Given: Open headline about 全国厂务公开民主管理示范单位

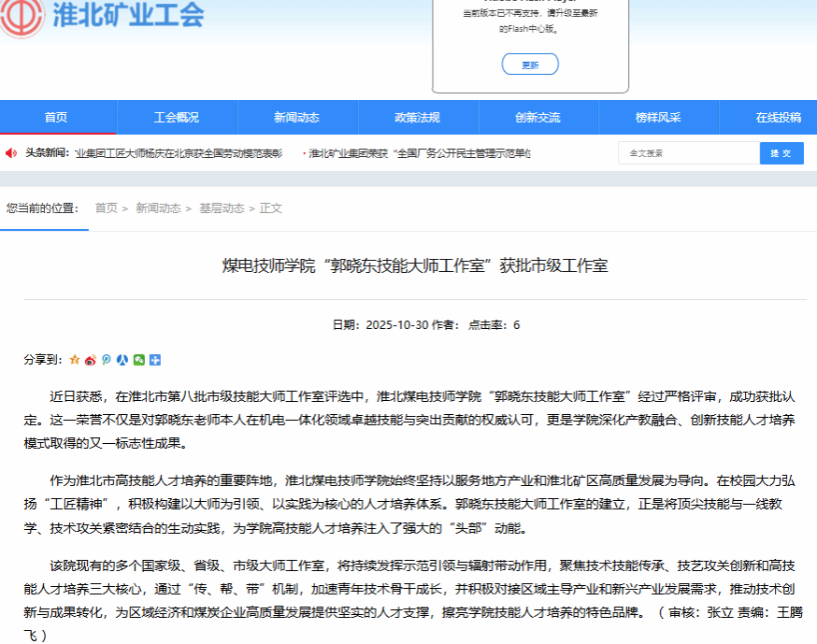Looking at the screenshot, I should pyautogui.click(x=419, y=153).
